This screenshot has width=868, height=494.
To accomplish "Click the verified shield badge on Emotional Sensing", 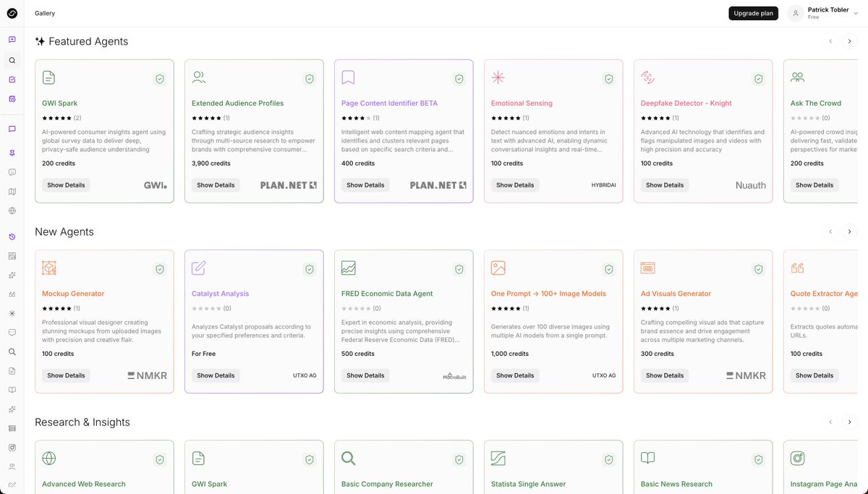I will [609, 79].
